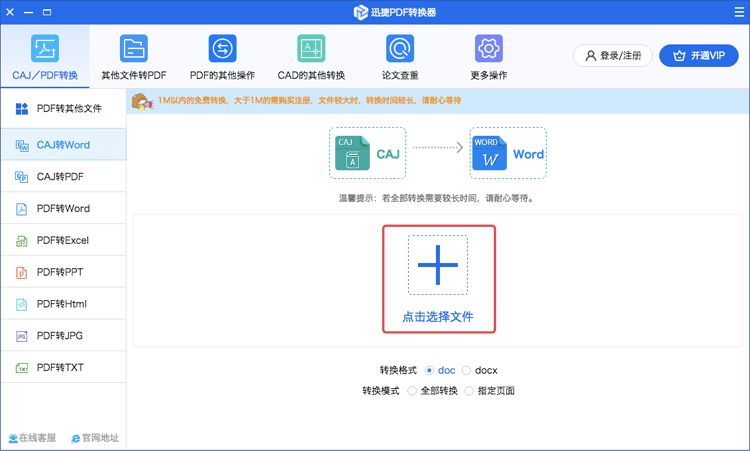This screenshot has width=750, height=451.
Task: Open the 在线客服 link
Action: tap(33, 438)
